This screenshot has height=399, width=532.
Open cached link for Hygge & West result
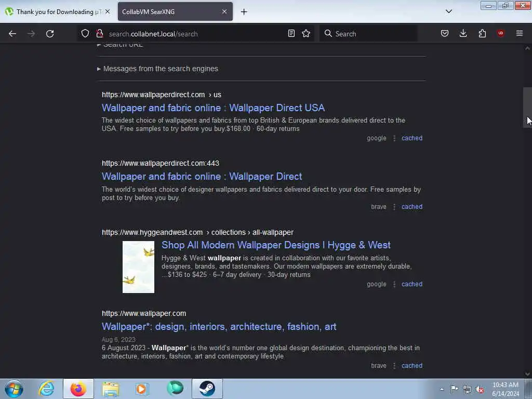pyautogui.click(x=412, y=284)
